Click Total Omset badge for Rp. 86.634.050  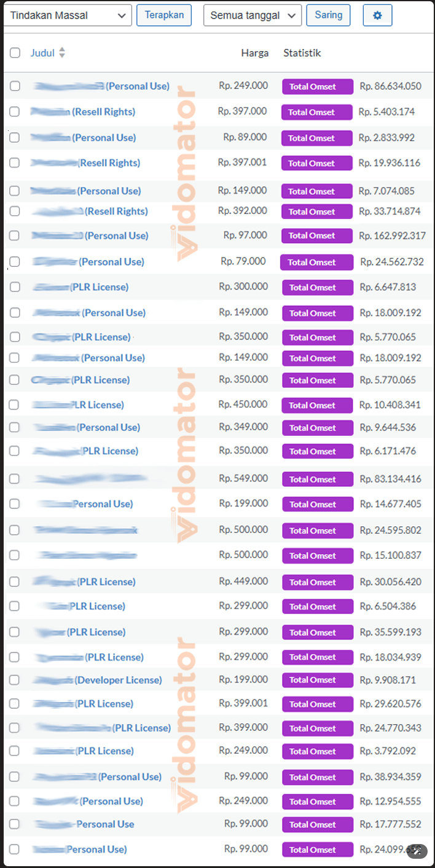point(318,87)
